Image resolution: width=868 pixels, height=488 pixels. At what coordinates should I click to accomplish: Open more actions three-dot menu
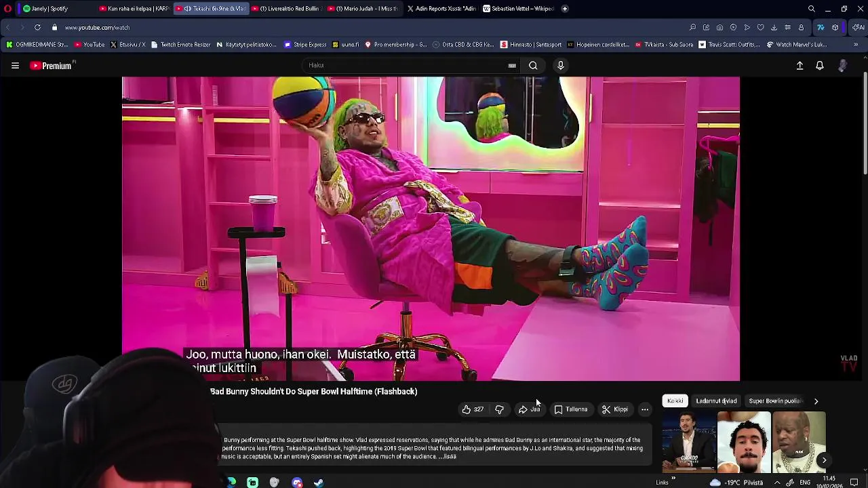point(645,409)
